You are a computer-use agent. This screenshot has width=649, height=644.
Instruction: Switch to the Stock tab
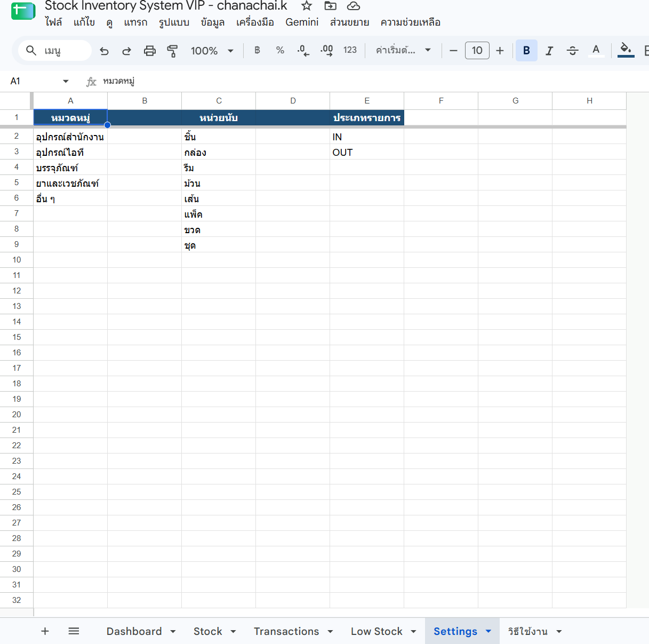pos(207,631)
